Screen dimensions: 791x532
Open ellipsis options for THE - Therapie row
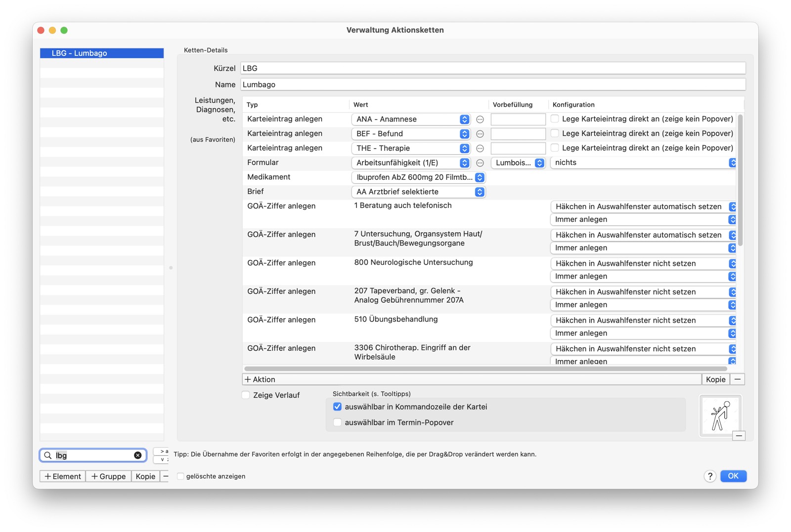480,148
